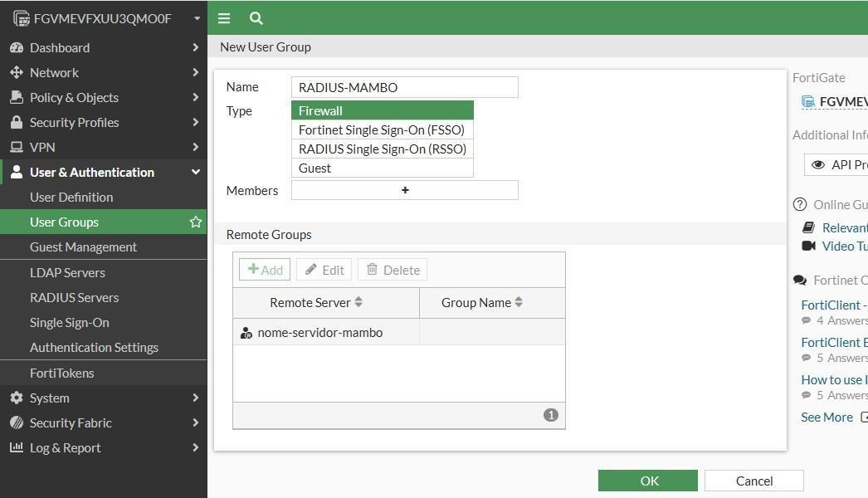This screenshot has height=498, width=868.
Task: Expand the Security Fabric chevron
Action: [x=195, y=422]
